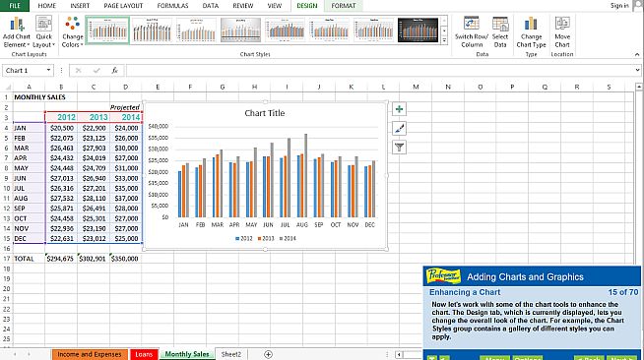This screenshot has width=644, height=360.
Task: Open the red Loans sheet tab
Action: (x=144, y=354)
